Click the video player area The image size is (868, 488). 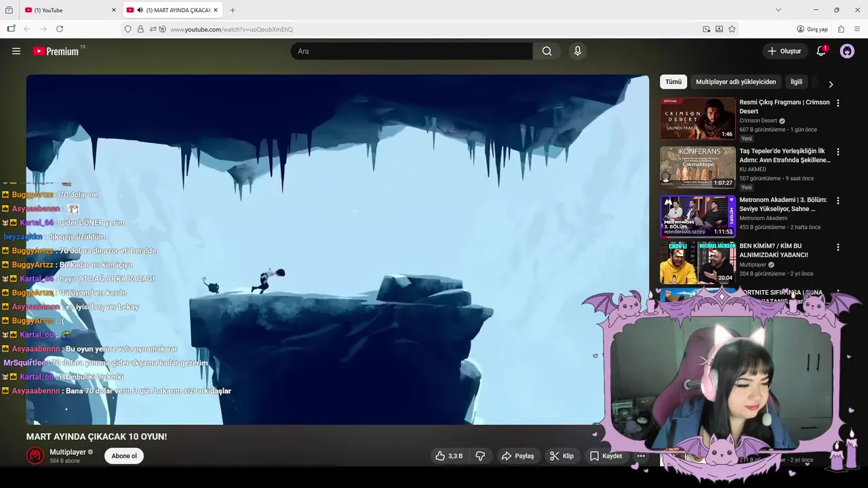tap(338, 249)
